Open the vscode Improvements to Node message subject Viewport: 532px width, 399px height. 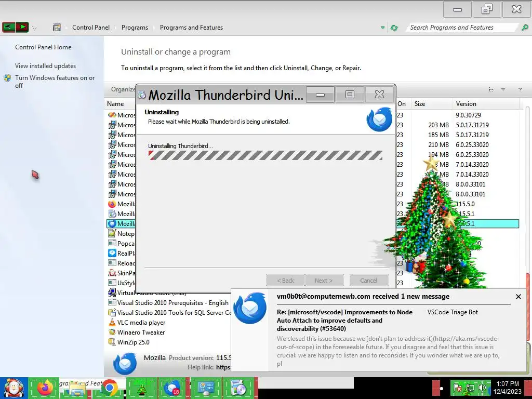[x=345, y=321]
